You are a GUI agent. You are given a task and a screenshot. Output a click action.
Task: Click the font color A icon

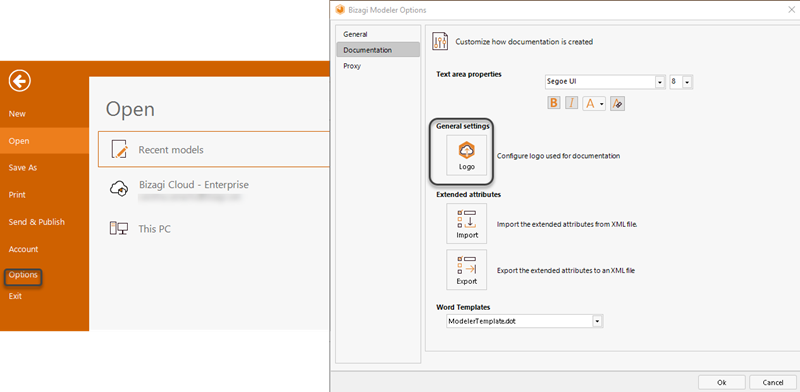point(590,103)
